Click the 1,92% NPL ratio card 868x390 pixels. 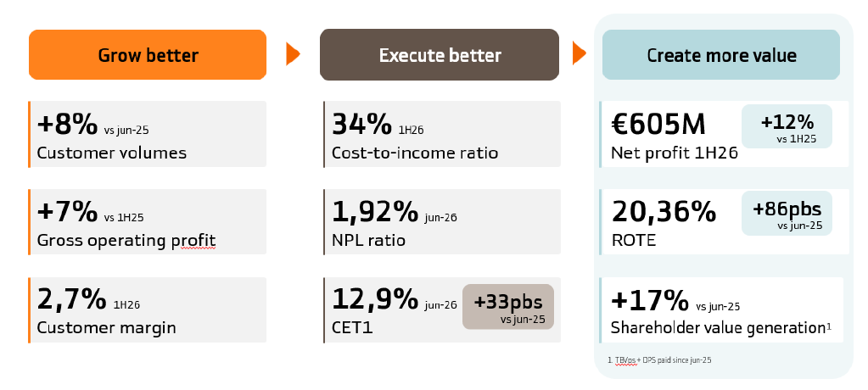[x=442, y=222]
